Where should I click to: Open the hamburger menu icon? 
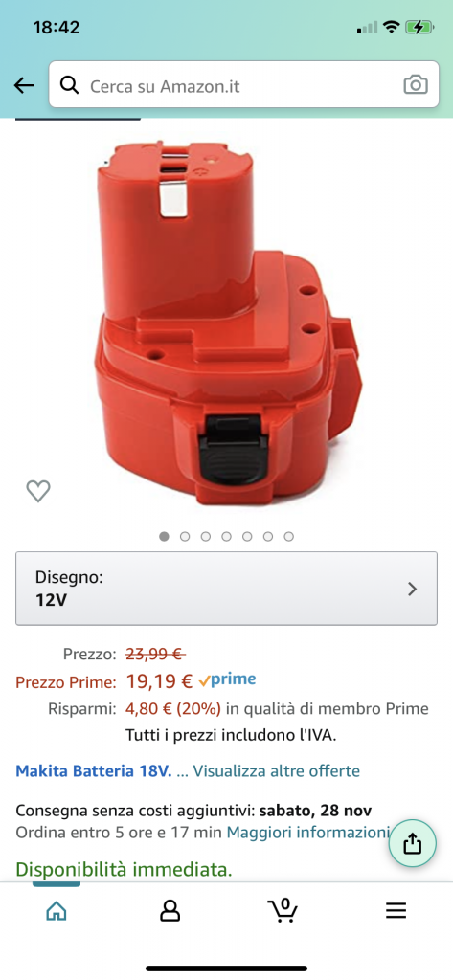point(396,911)
